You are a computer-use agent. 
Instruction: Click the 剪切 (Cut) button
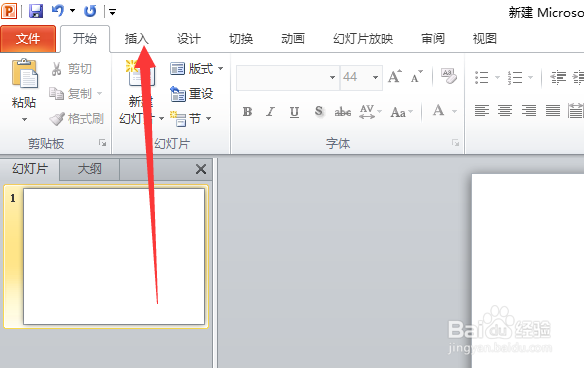tap(71, 69)
